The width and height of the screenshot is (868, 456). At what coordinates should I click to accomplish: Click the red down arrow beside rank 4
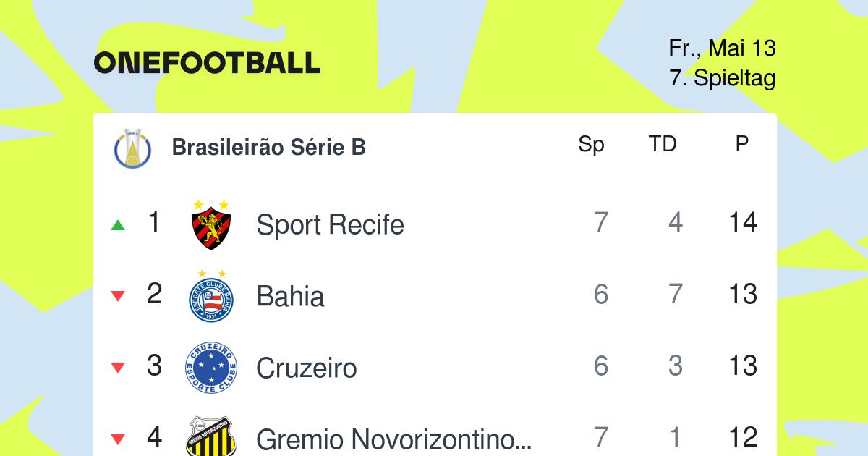click(x=118, y=439)
